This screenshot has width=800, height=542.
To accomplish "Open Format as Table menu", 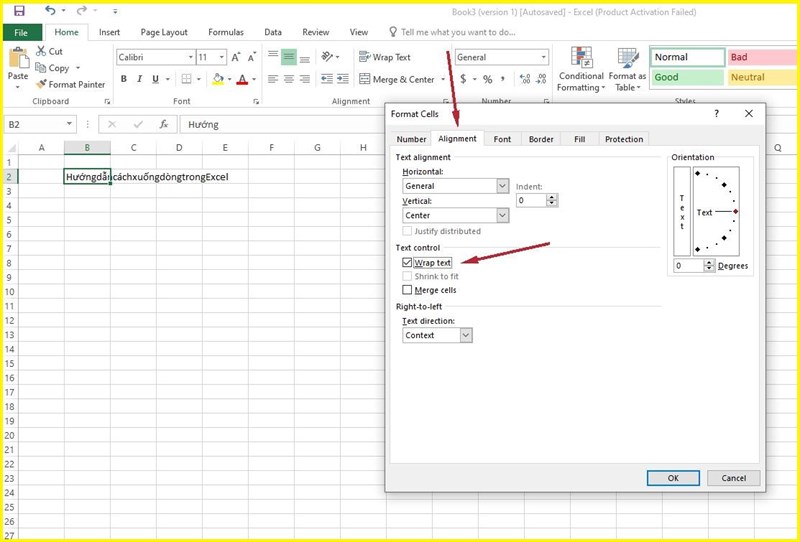I will pyautogui.click(x=628, y=69).
